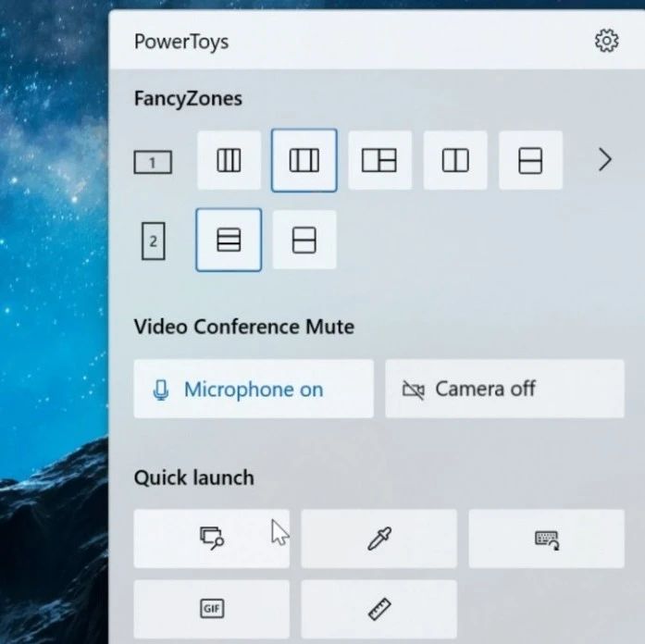Pick the two rows layout for monitor 1
This screenshot has width=645, height=644.
coord(530,160)
